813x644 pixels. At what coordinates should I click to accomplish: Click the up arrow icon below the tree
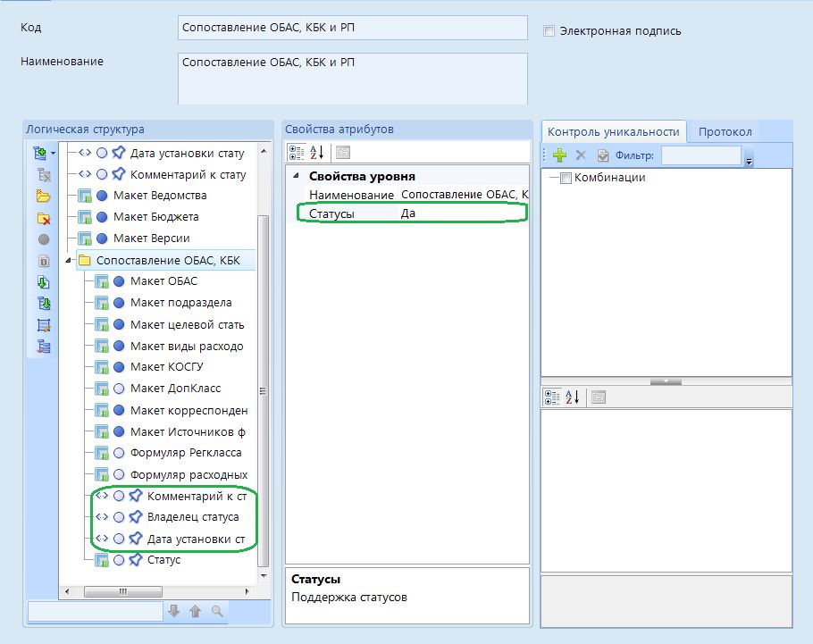(x=195, y=611)
